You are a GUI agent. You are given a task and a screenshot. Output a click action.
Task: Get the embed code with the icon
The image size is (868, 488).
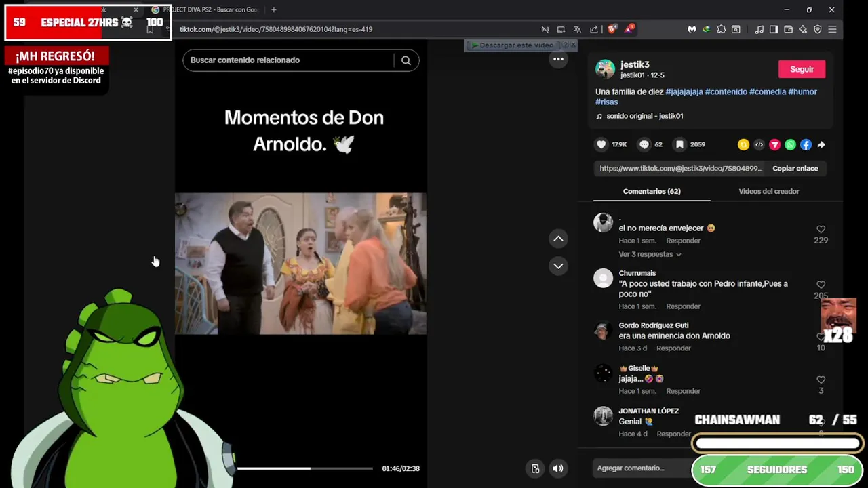coord(759,144)
